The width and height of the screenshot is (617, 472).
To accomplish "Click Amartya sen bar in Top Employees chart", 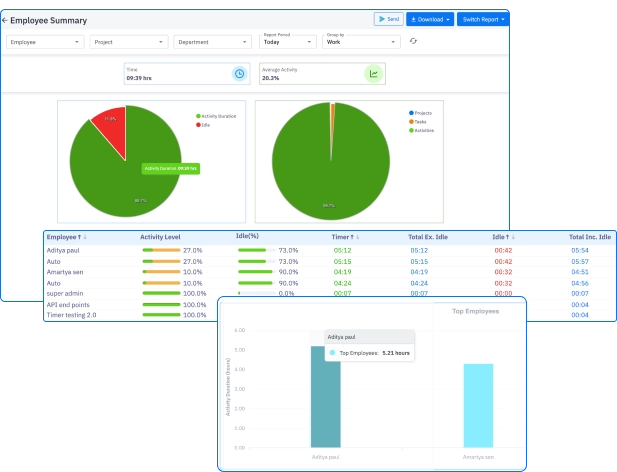I will [x=478, y=405].
